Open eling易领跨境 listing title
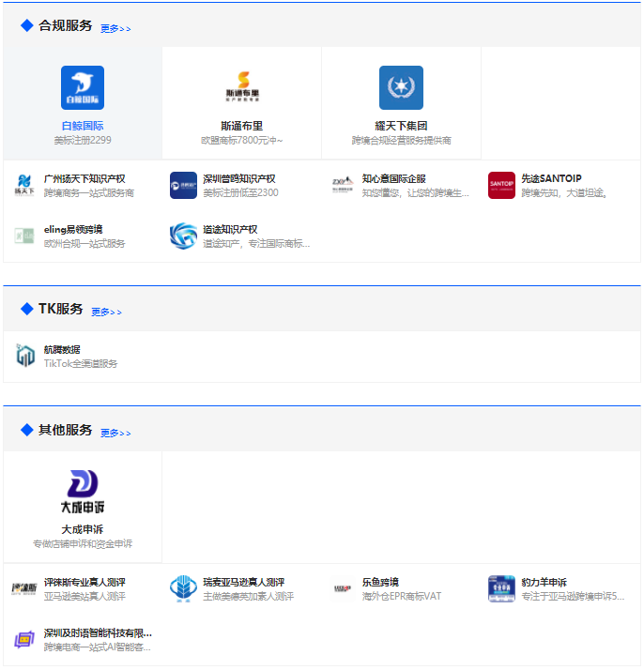This screenshot has width=644, height=670. 73,230
